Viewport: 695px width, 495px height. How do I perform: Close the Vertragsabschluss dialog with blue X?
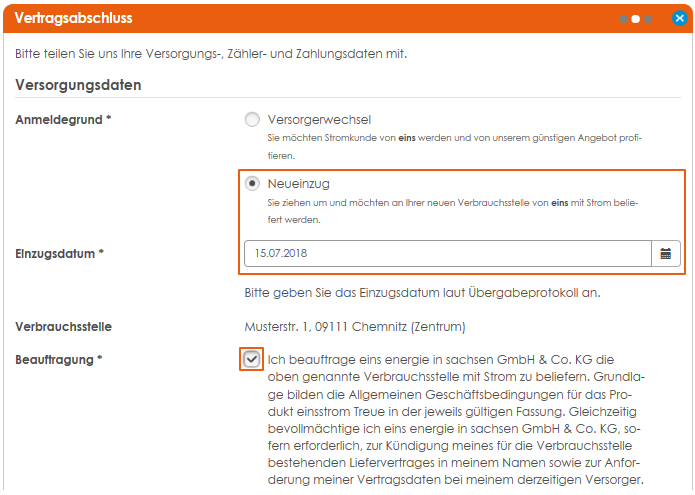tap(680, 18)
